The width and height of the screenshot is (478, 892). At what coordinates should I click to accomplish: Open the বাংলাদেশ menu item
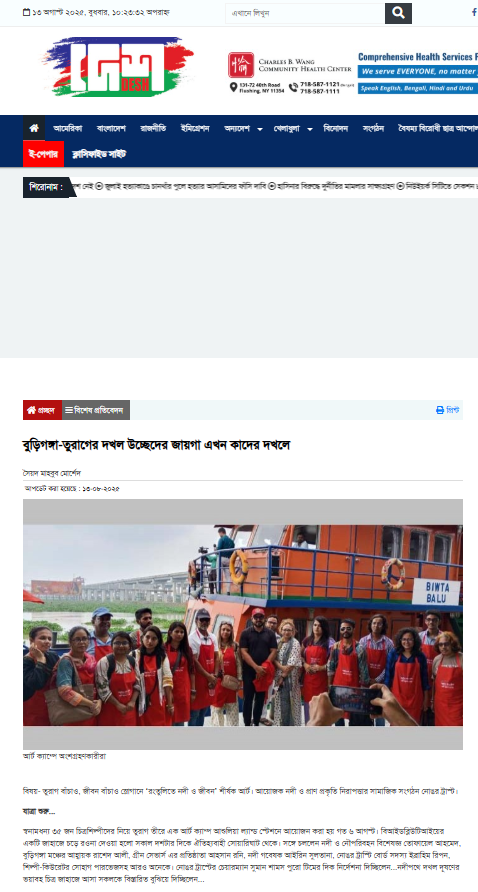111,129
